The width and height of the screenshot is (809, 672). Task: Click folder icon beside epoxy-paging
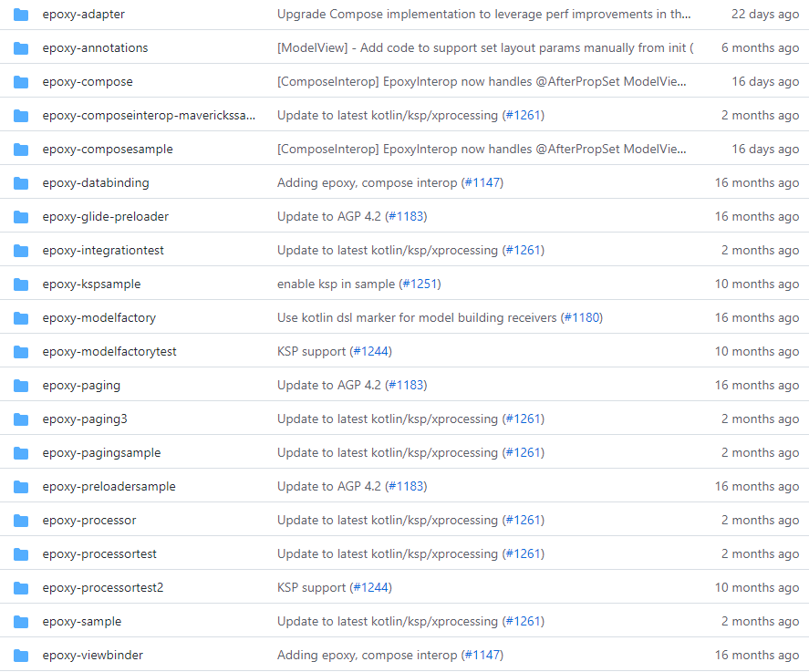pos(21,386)
